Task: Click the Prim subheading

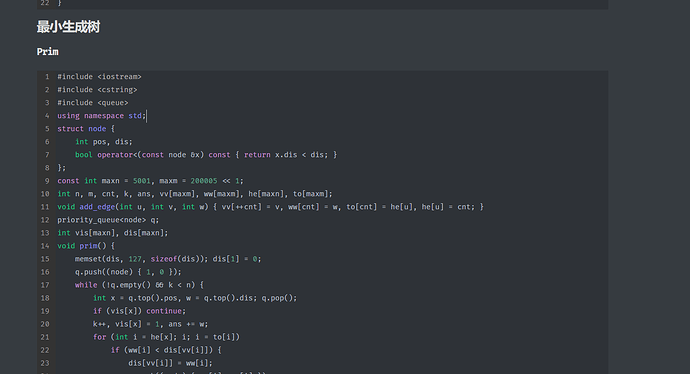Action: tap(48, 51)
